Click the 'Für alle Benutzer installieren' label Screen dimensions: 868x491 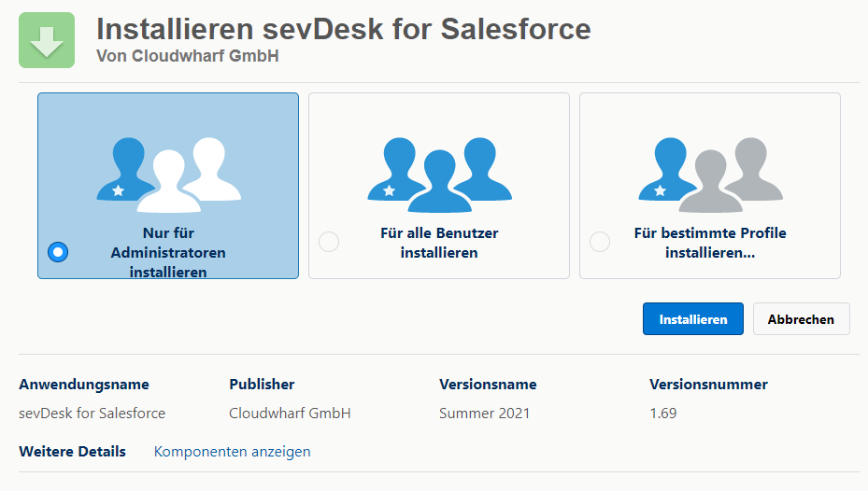[x=439, y=243]
